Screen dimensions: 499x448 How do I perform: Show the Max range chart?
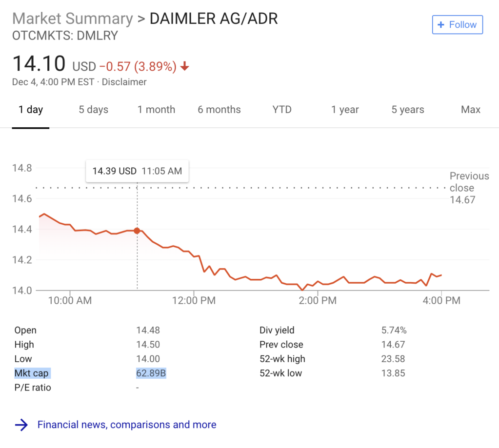tap(471, 110)
